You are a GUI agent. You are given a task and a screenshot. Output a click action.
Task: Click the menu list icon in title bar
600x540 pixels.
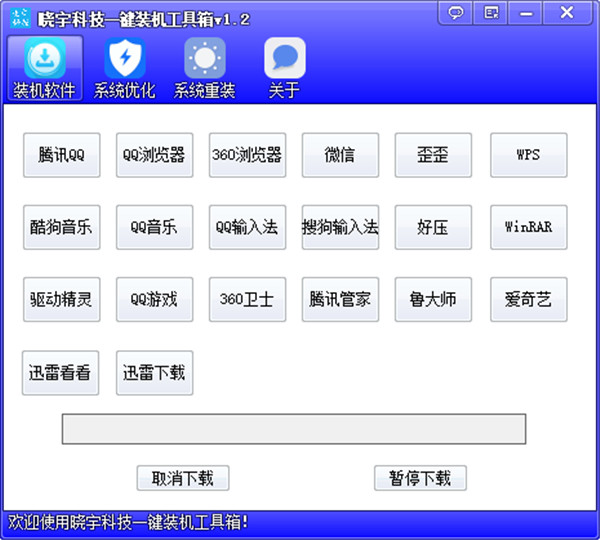coord(490,13)
